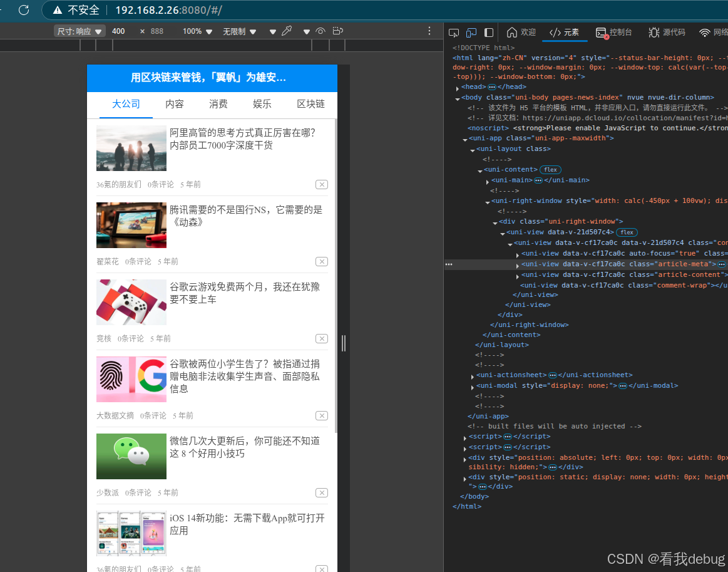This screenshot has width=728, height=572.
Task: Toggle device emulation icon in DevTools
Action: click(471, 32)
